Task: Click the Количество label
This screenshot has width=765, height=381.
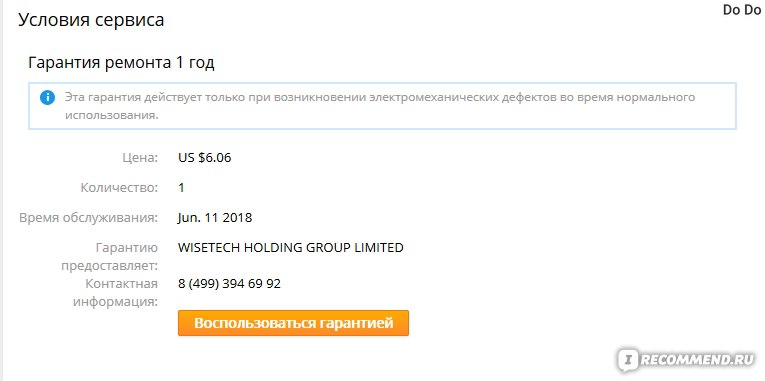Action: point(119,188)
